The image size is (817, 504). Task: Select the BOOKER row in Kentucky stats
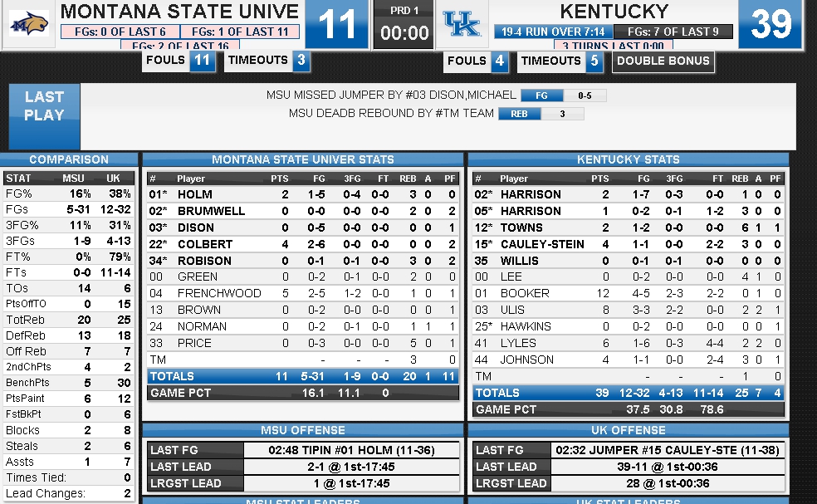(628, 293)
